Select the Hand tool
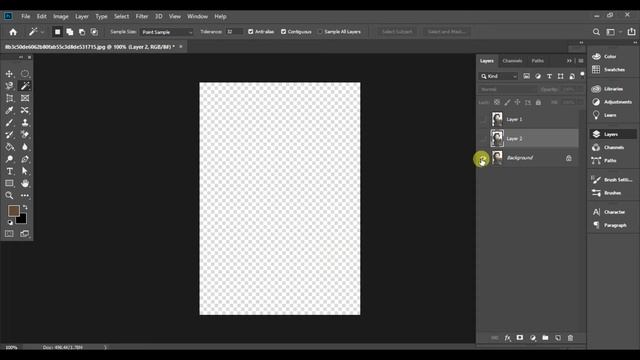 [25, 183]
